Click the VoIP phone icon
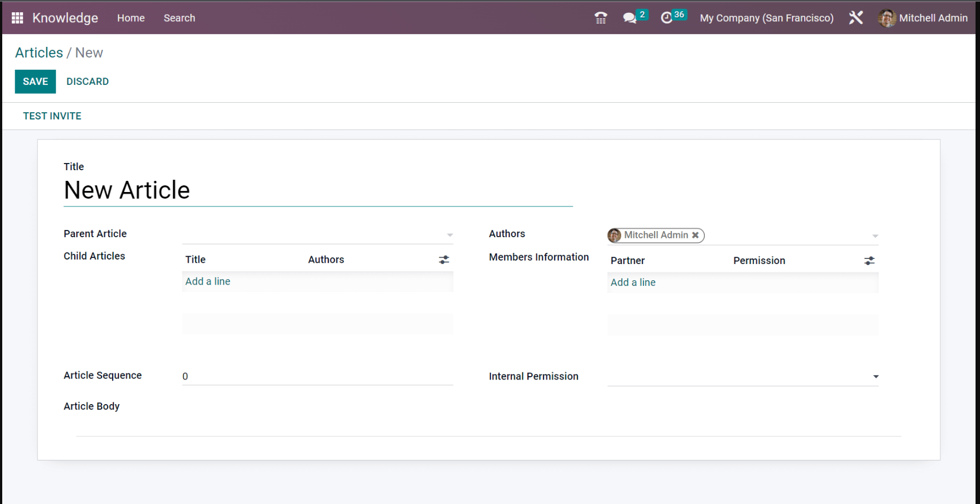 pyautogui.click(x=601, y=18)
